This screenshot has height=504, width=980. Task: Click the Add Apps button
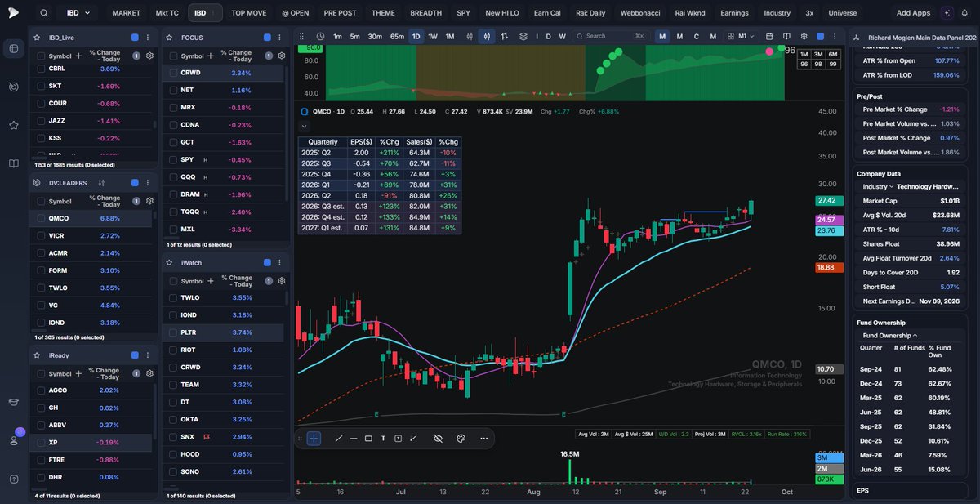pyautogui.click(x=913, y=13)
